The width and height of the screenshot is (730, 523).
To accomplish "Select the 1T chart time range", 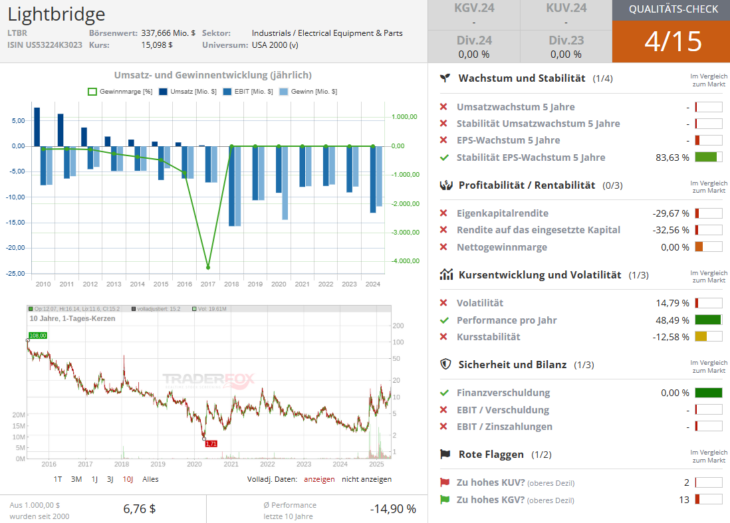I will click(x=59, y=479).
